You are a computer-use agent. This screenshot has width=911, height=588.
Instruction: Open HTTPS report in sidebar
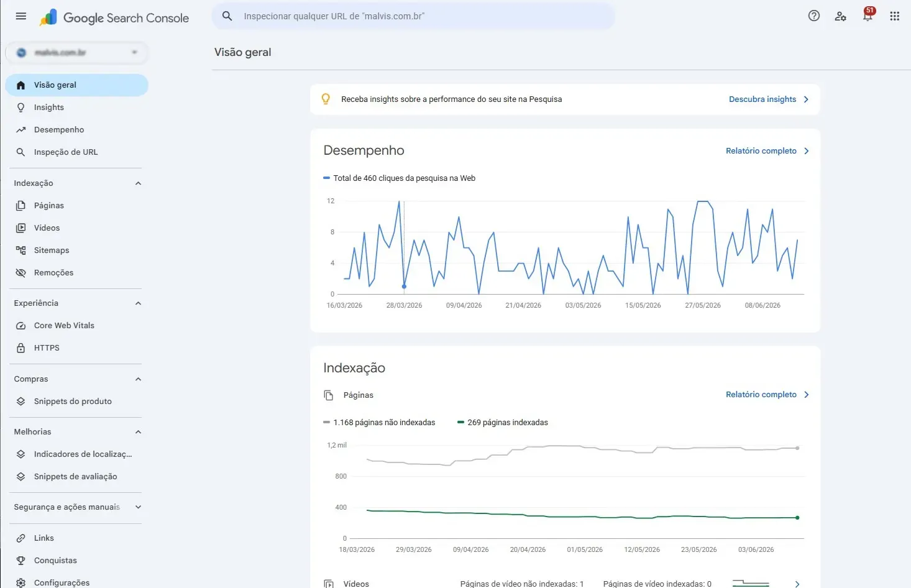click(x=76, y=348)
